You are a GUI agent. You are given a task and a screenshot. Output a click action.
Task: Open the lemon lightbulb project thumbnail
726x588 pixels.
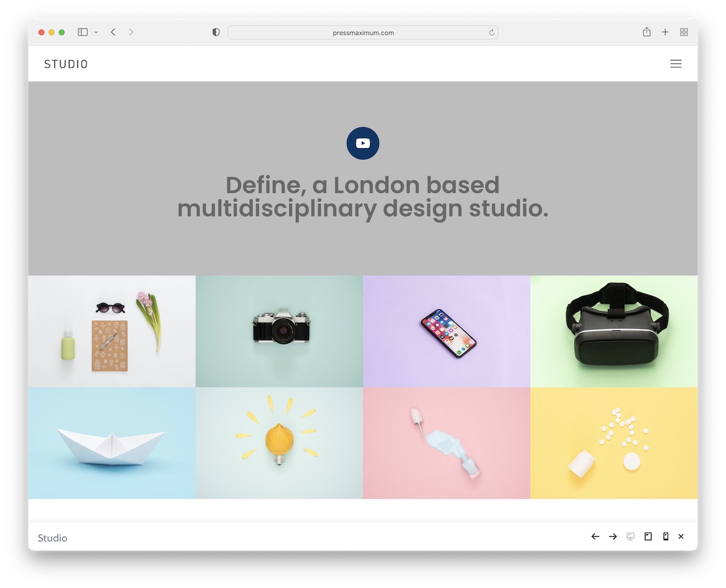click(280, 443)
